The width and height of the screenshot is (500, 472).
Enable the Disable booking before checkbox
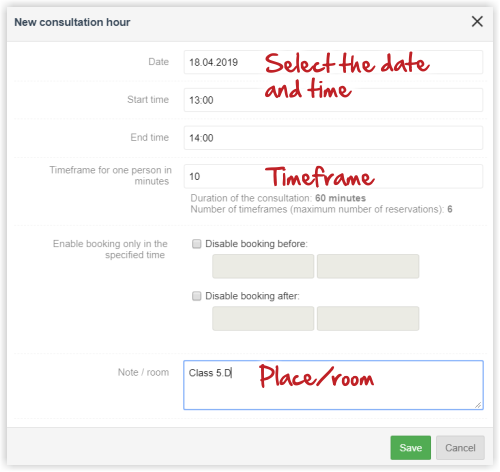(x=197, y=244)
